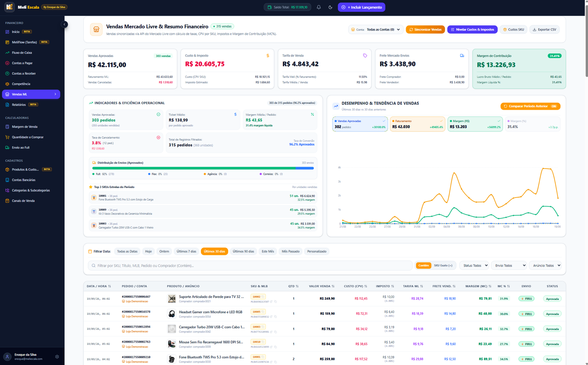Viewport: 588px width, 365px height.
Task: Select the Mês Passado date filter
Action: (x=290, y=252)
